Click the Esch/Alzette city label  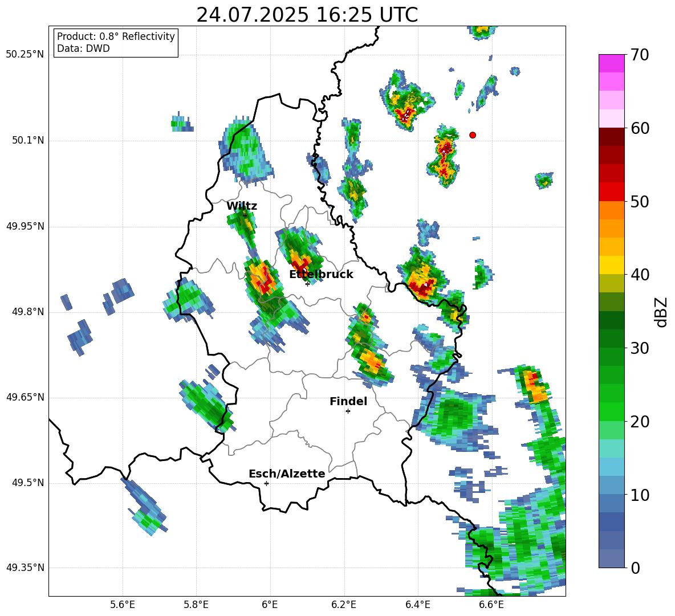pos(287,474)
